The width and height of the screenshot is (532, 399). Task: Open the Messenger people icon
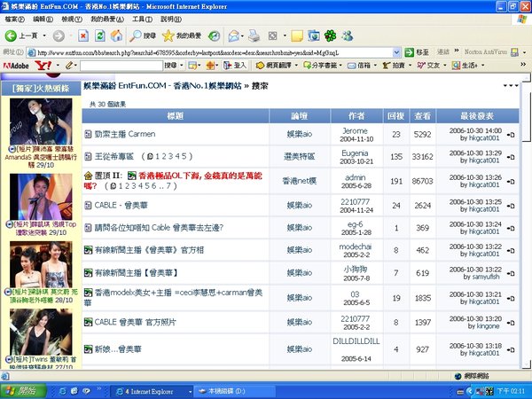pos(348,35)
